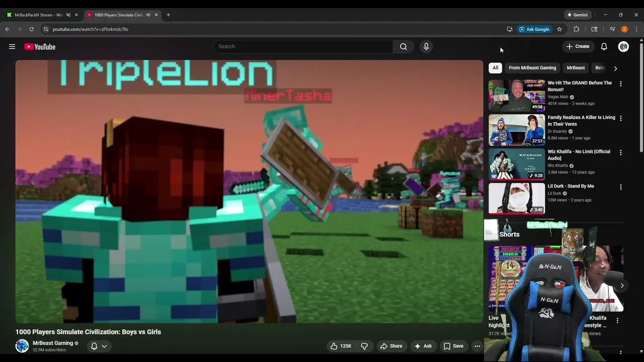The height and width of the screenshot is (362, 644).
Task: Click the search magnifier button
Action: click(x=404, y=47)
